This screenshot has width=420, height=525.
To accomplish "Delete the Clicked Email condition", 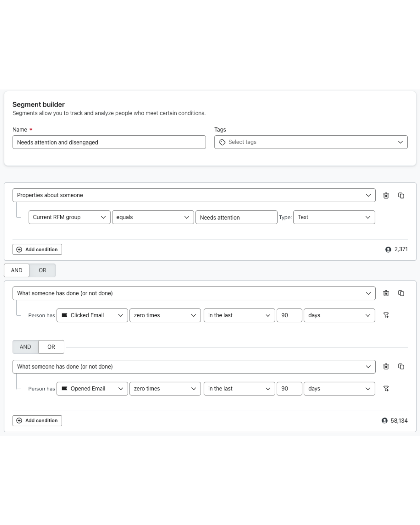I will click(386, 293).
